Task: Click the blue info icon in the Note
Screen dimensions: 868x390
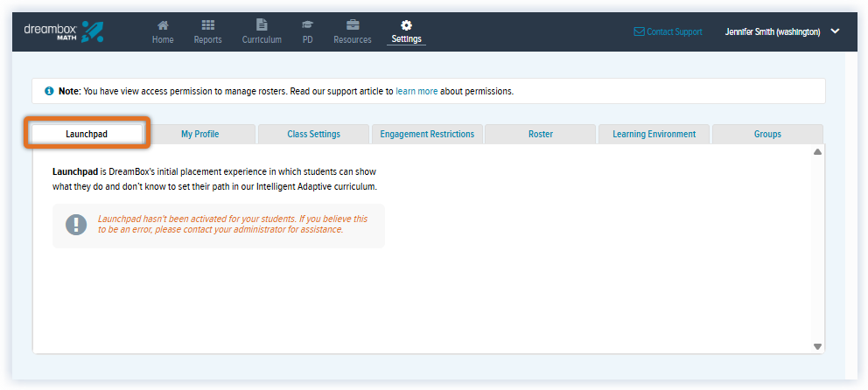Action: [49, 91]
